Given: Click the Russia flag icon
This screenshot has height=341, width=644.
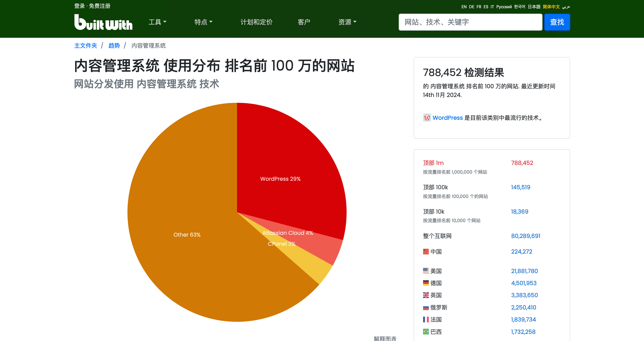Looking at the screenshot, I should (426, 307).
